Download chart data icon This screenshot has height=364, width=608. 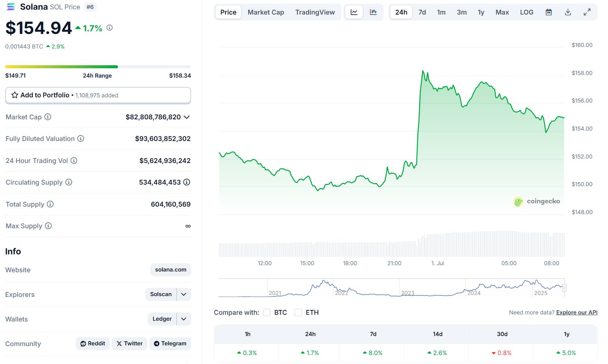(568, 12)
